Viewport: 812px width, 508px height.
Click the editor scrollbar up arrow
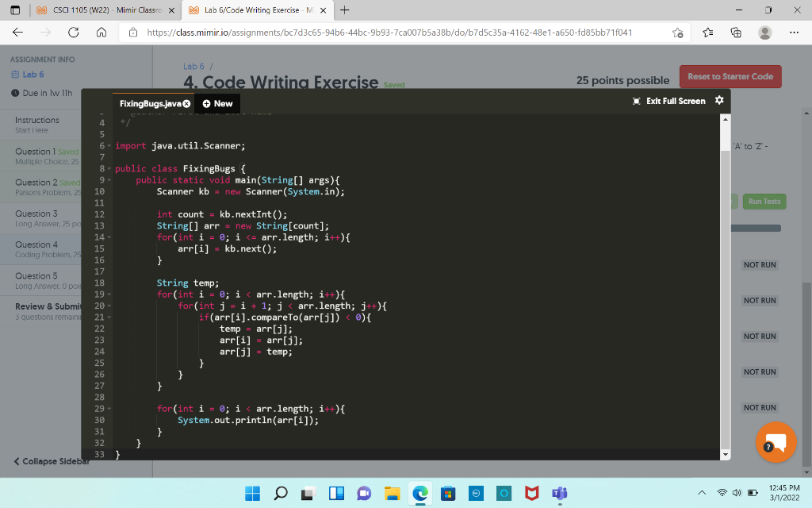pyautogui.click(x=724, y=117)
